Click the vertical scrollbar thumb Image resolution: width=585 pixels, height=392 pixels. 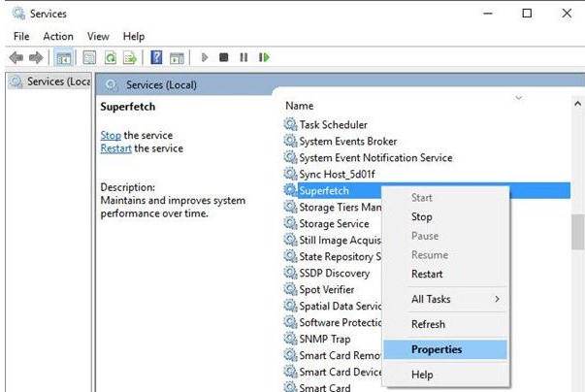click(577, 232)
